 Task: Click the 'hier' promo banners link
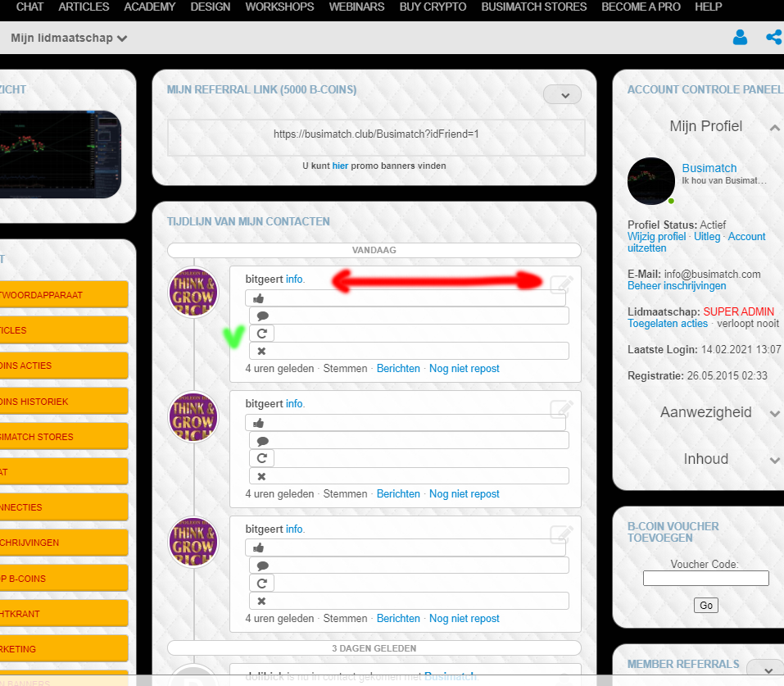340,166
